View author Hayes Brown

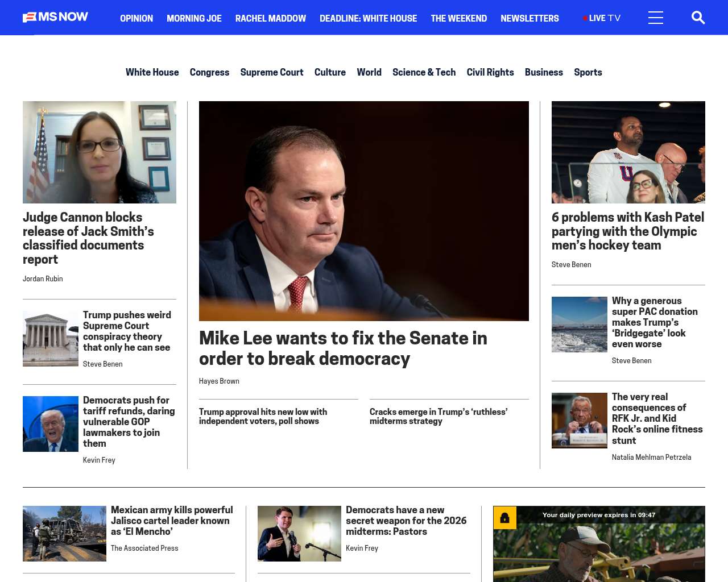pos(219,381)
